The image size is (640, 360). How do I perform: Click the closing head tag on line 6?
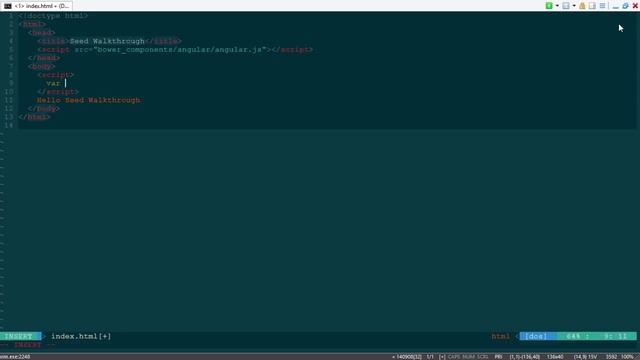pyautogui.click(x=44, y=58)
